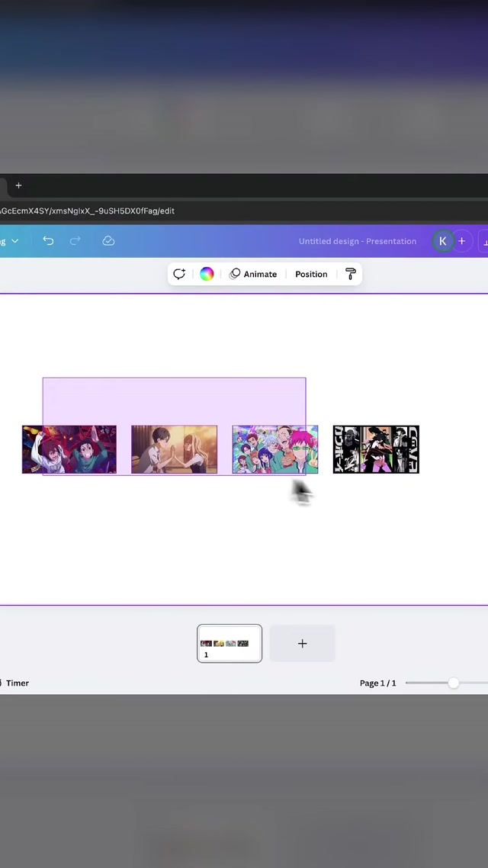This screenshot has height=868, width=488.
Task: Open a new browser tab
Action: coord(18,185)
